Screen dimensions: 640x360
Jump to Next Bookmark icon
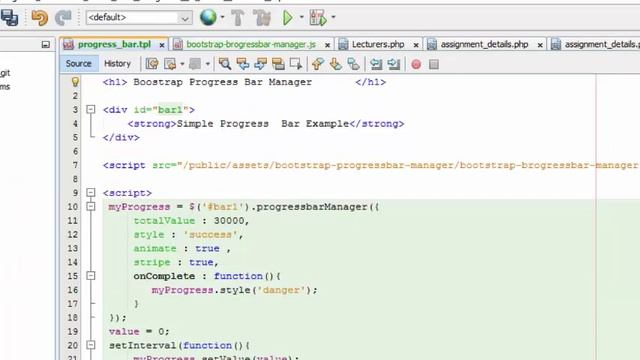pyautogui.click(x=336, y=64)
